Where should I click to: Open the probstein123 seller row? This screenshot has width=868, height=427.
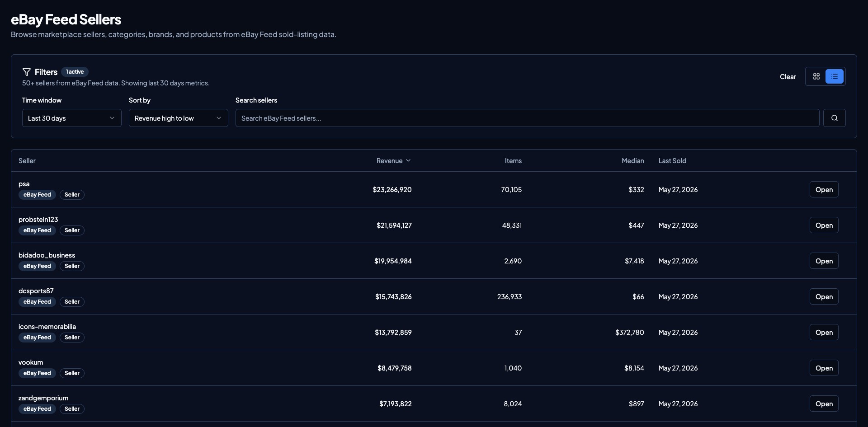(x=824, y=225)
